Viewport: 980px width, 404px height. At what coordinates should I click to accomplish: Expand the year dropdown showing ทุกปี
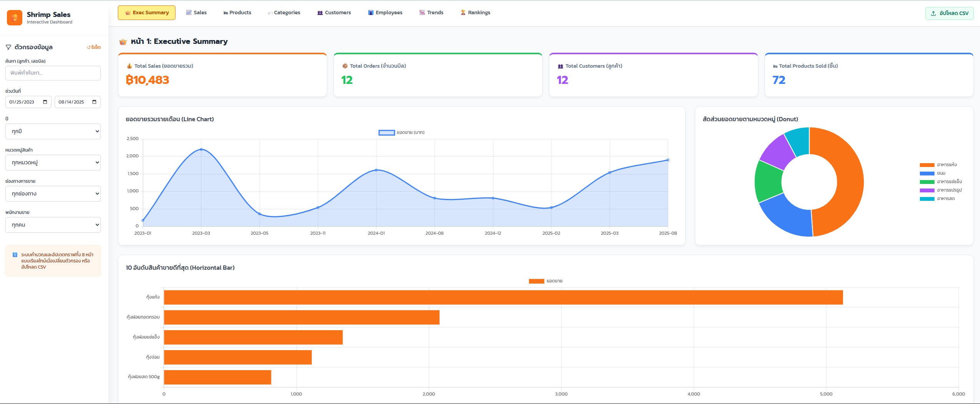pos(53,131)
